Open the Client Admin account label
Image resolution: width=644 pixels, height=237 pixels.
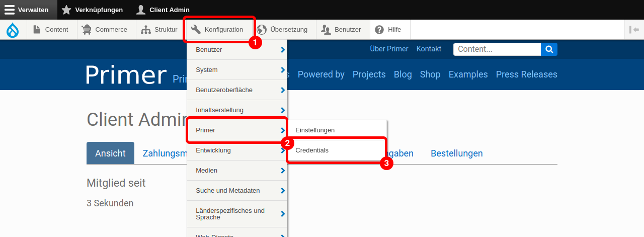tap(170, 10)
